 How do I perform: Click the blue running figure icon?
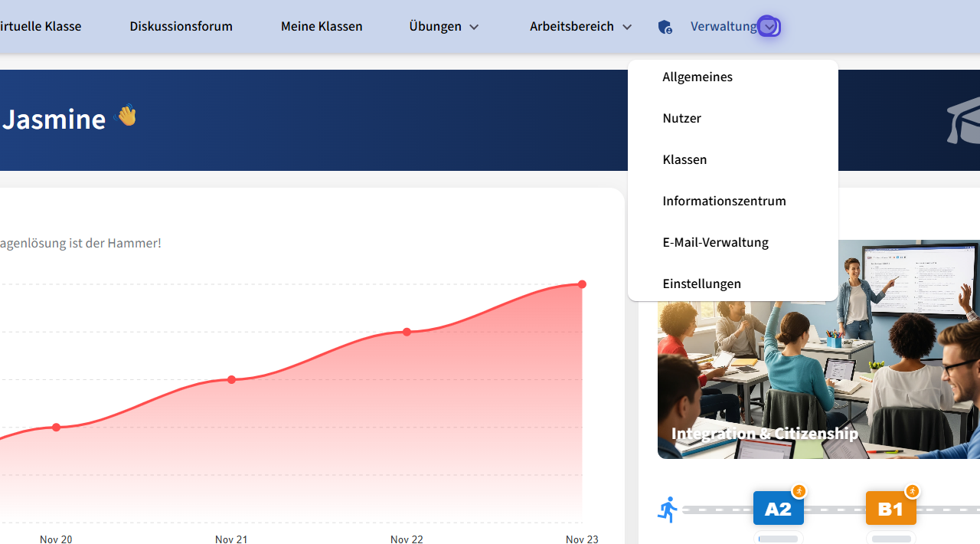[x=668, y=510]
